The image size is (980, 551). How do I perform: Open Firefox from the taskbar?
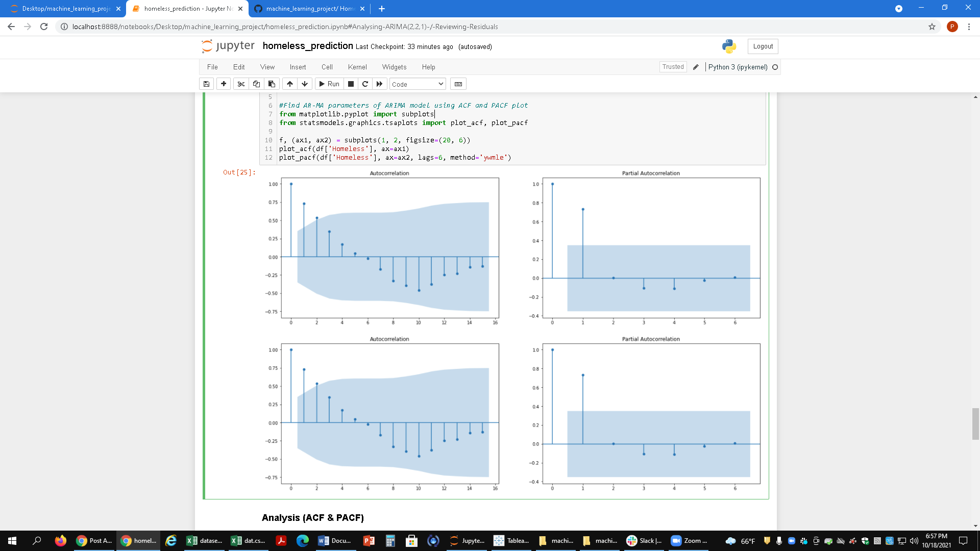(x=61, y=540)
